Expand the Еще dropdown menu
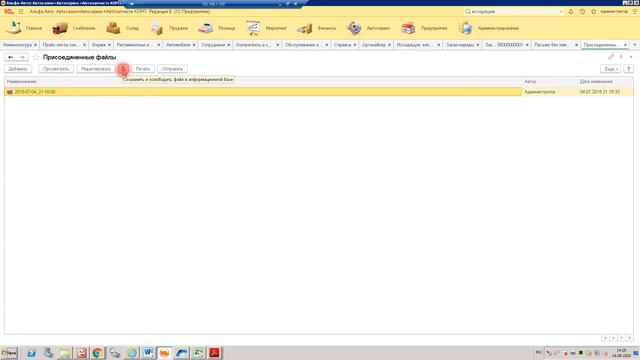This screenshot has height=360, width=640. pos(611,69)
